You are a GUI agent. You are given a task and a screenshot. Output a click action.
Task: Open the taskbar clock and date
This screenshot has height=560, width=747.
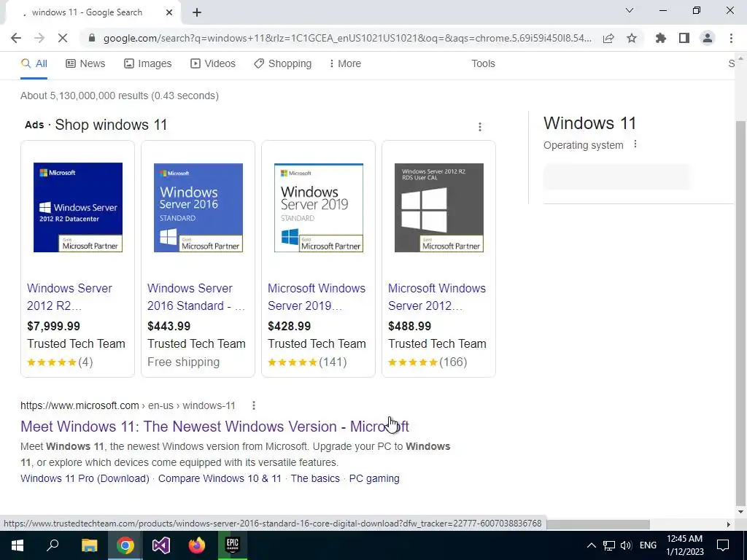[x=684, y=545]
